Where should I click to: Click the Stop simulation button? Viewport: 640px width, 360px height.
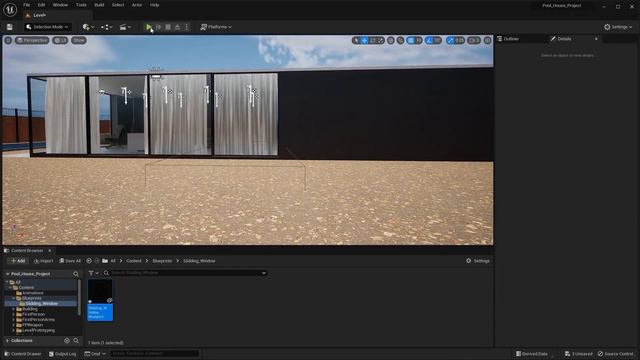point(168,27)
